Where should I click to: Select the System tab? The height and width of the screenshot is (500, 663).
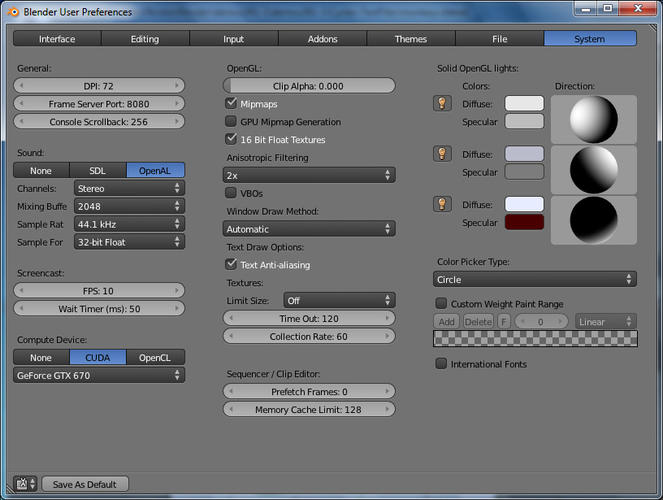coord(590,39)
